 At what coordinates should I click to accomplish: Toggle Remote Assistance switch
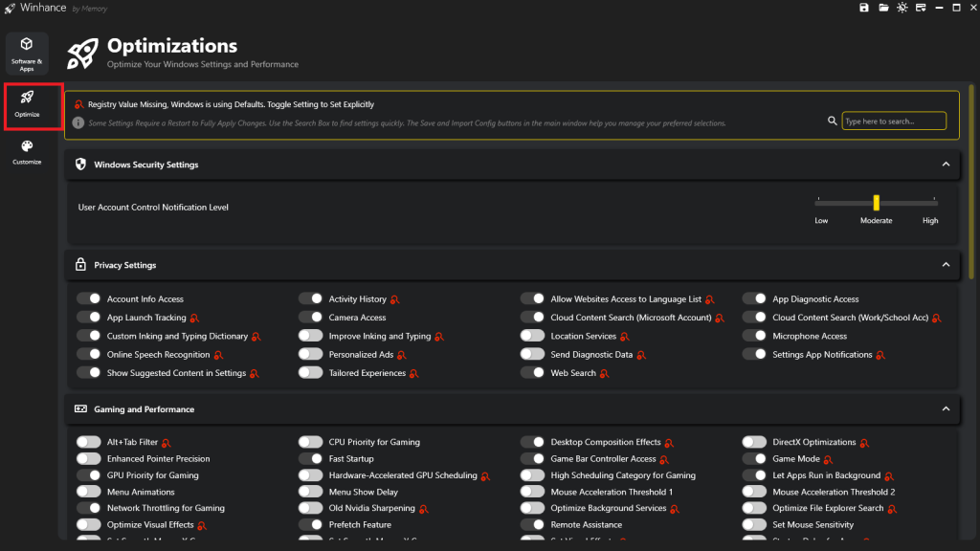tap(532, 525)
